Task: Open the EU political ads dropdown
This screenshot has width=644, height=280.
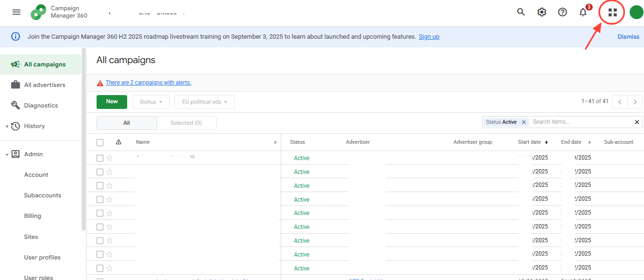Action: coord(204,102)
